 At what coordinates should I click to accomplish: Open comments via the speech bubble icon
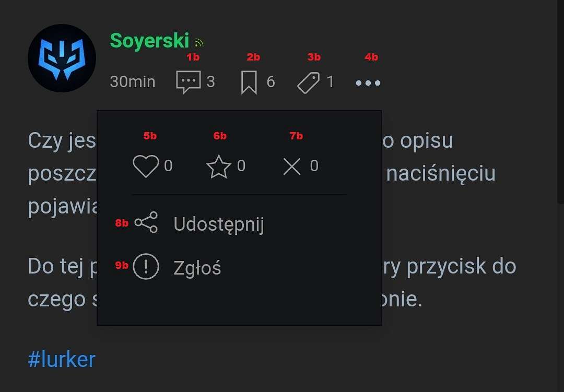tap(188, 82)
